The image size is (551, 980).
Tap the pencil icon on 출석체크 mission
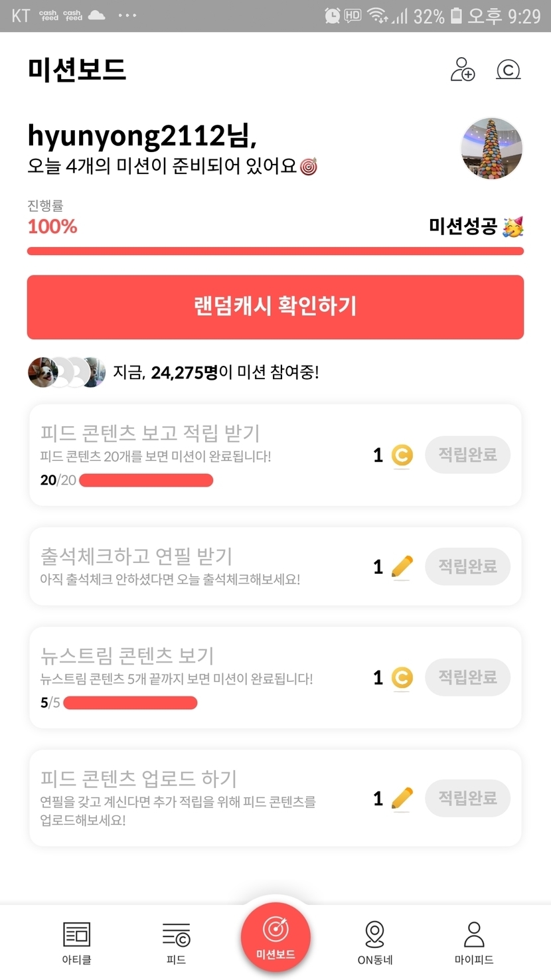(402, 567)
